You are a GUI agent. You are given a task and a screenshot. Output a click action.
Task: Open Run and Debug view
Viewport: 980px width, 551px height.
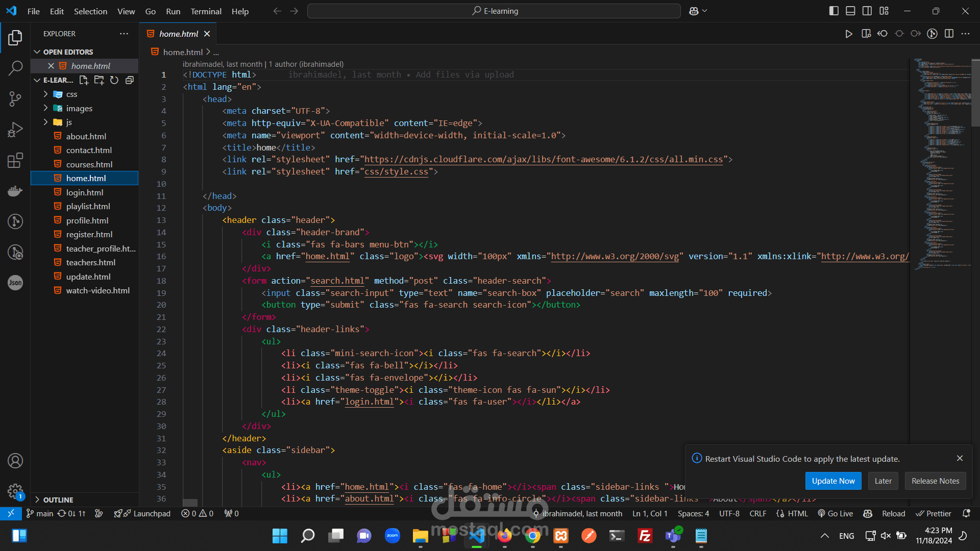[x=15, y=130]
